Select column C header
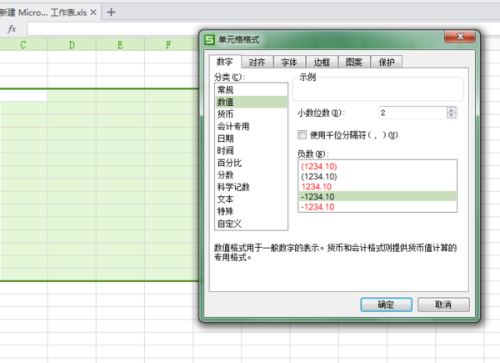500x363 pixels. click(23, 44)
